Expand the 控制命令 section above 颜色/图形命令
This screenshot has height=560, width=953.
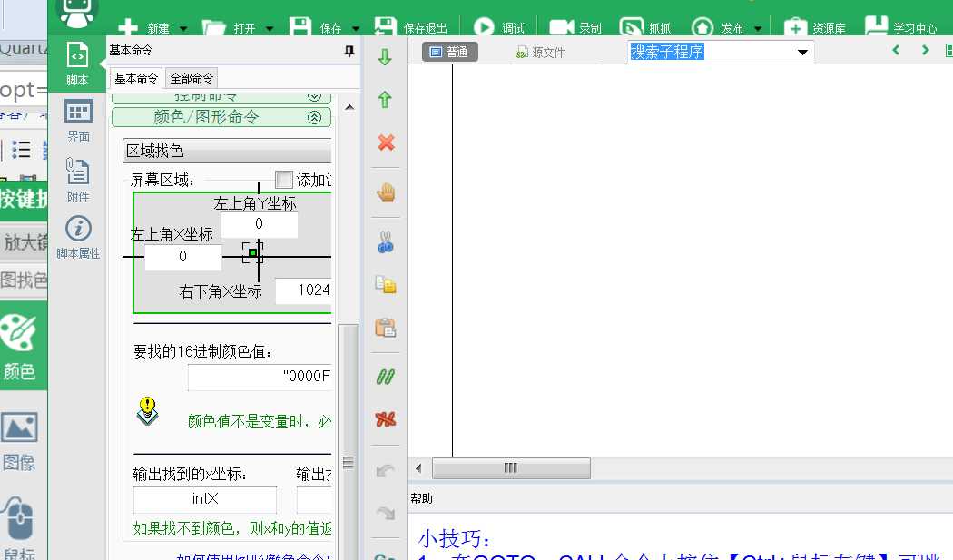point(314,96)
